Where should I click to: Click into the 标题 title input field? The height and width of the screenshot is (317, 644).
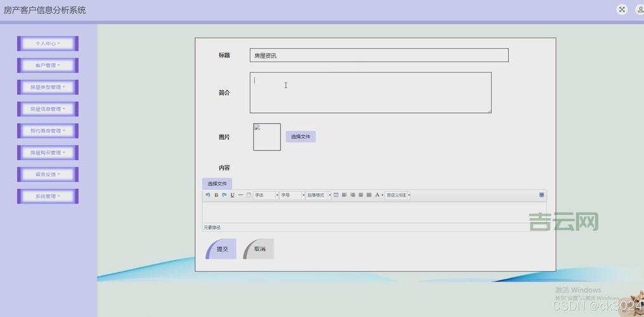(x=379, y=56)
